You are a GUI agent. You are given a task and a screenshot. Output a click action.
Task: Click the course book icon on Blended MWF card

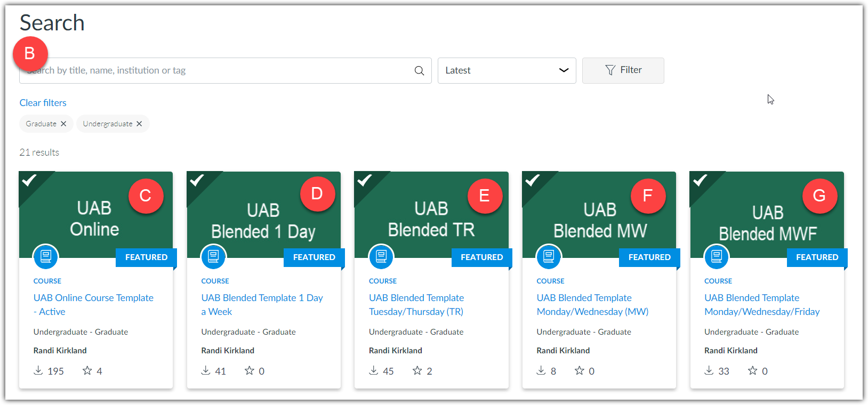pos(717,257)
